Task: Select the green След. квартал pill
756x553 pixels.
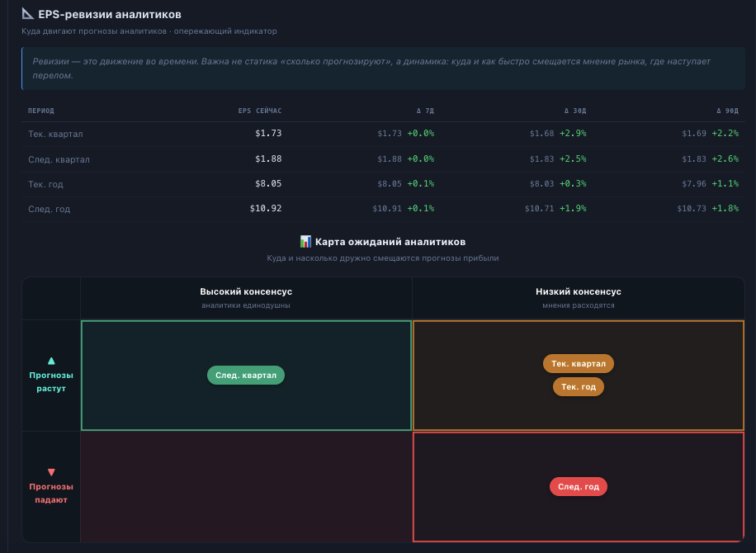Action: tap(246, 375)
